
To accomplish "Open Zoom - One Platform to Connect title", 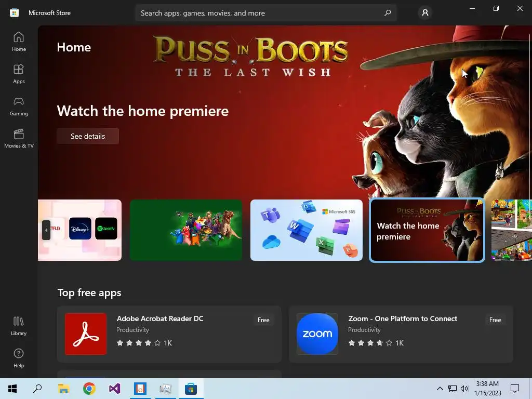I will pos(403,318).
